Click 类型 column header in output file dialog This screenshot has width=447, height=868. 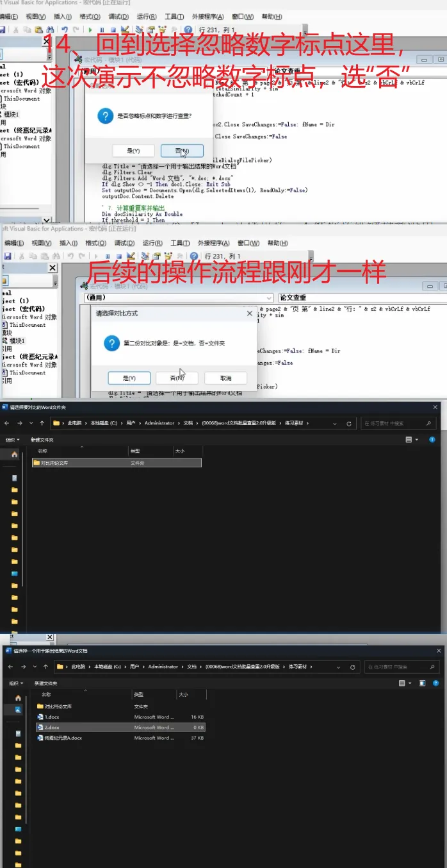point(139,694)
